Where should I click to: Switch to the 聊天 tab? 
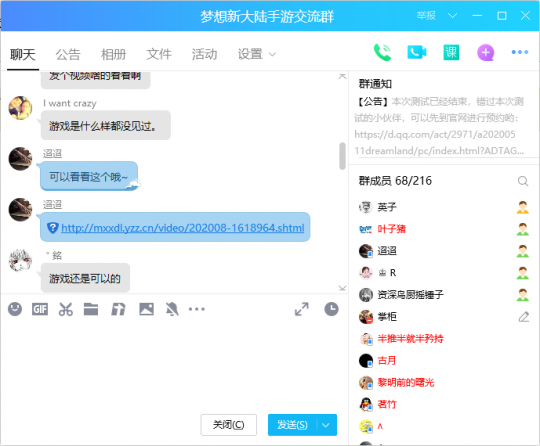pyautogui.click(x=23, y=54)
